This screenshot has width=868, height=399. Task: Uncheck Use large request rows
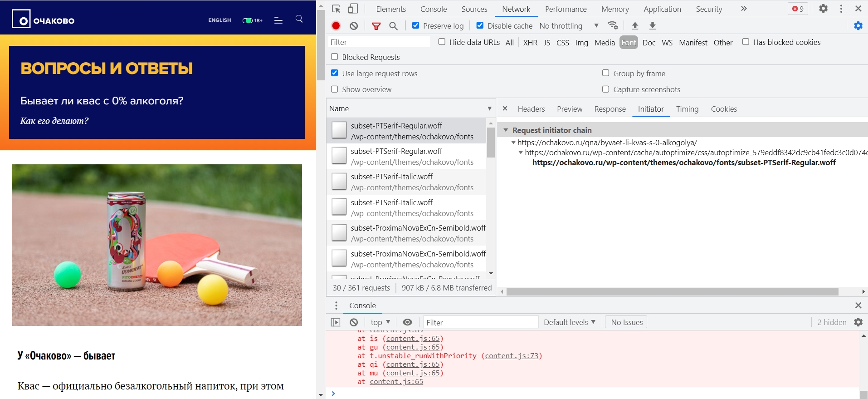[x=335, y=73]
